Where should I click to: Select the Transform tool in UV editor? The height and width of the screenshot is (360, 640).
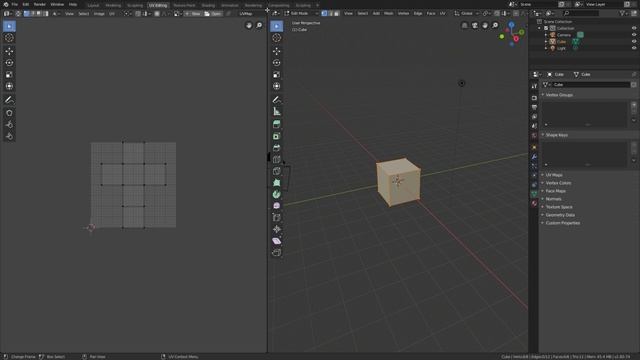(9, 86)
